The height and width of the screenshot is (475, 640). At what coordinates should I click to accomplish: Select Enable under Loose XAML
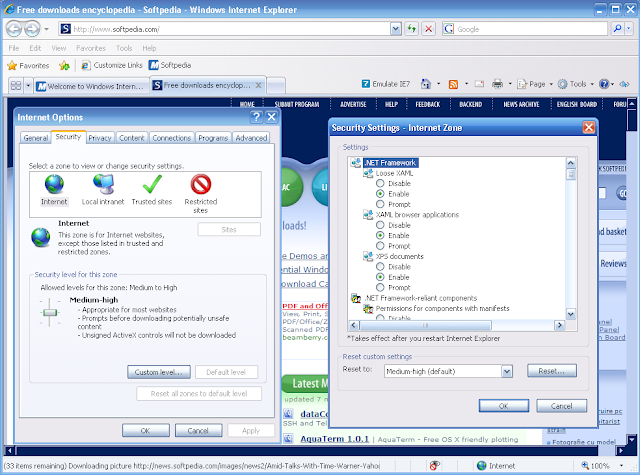click(x=380, y=193)
